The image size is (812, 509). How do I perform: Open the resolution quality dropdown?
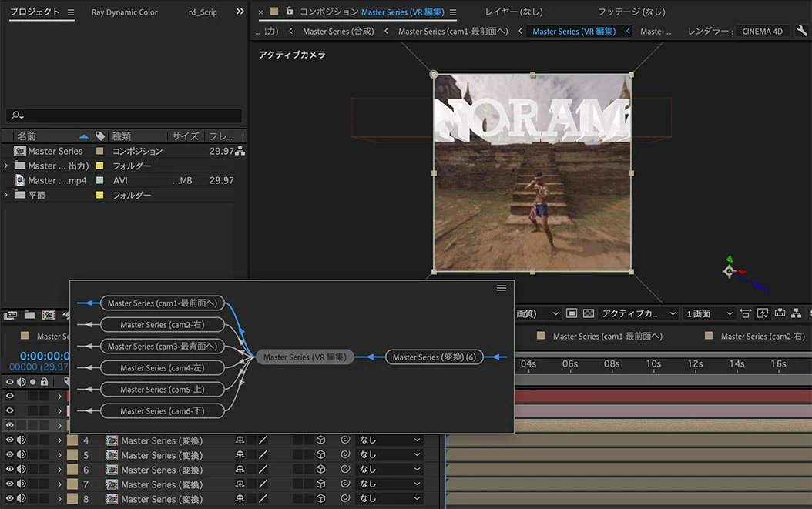point(538,313)
